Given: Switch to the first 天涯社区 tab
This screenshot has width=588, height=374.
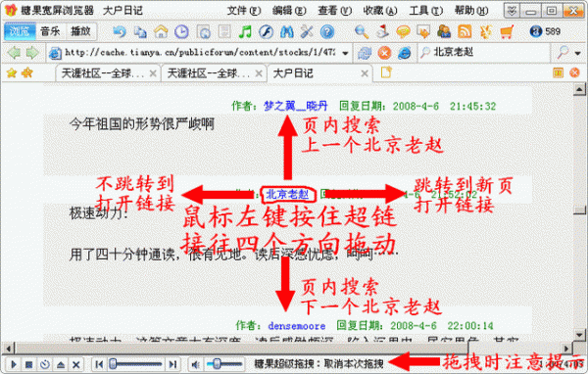Looking at the screenshot, I should tap(102, 73).
